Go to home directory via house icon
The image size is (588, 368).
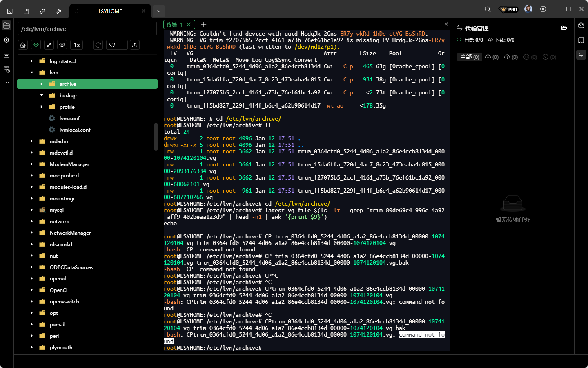click(x=23, y=45)
